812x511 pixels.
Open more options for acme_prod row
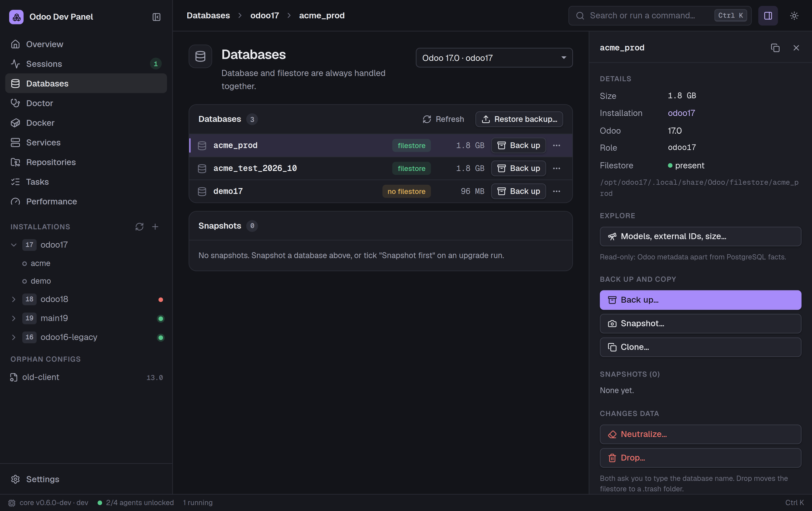[556, 145]
